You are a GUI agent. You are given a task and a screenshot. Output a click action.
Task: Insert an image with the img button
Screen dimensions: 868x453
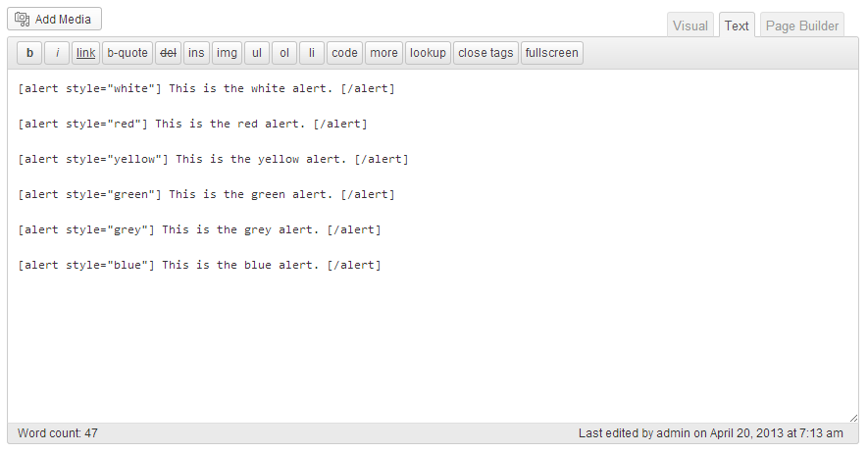(227, 53)
